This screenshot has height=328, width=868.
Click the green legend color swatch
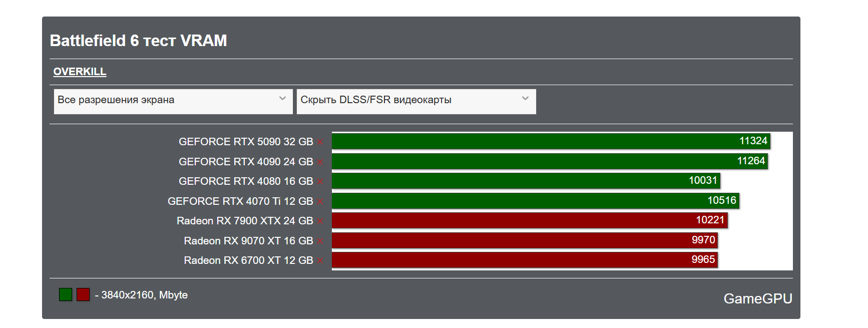pyautogui.click(x=66, y=294)
